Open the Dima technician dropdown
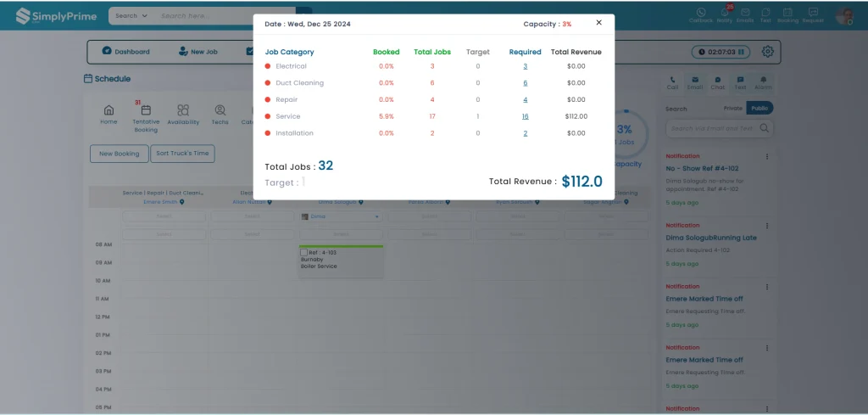Viewport: 868px width, 415px height. tap(341, 216)
